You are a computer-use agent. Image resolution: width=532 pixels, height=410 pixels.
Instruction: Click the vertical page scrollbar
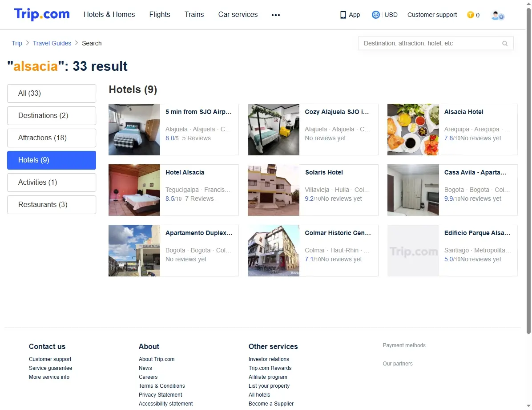point(528,170)
